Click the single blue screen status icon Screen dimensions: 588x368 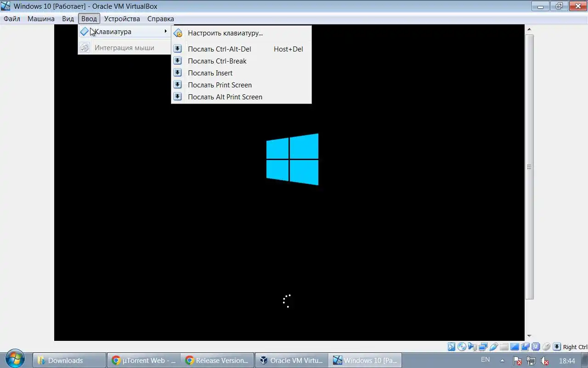(x=514, y=347)
